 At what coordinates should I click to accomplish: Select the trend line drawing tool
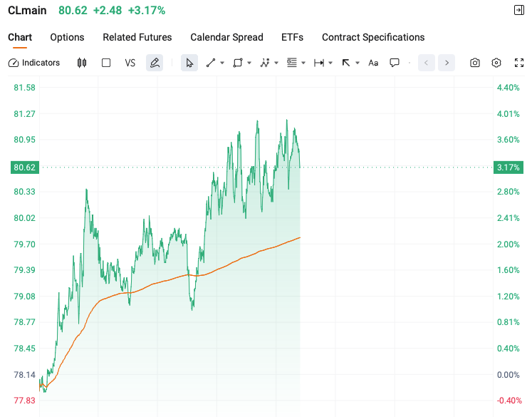click(x=211, y=63)
